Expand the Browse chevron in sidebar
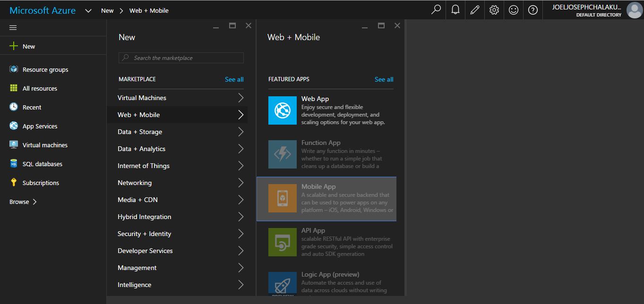This screenshot has height=304, width=644. (34, 202)
